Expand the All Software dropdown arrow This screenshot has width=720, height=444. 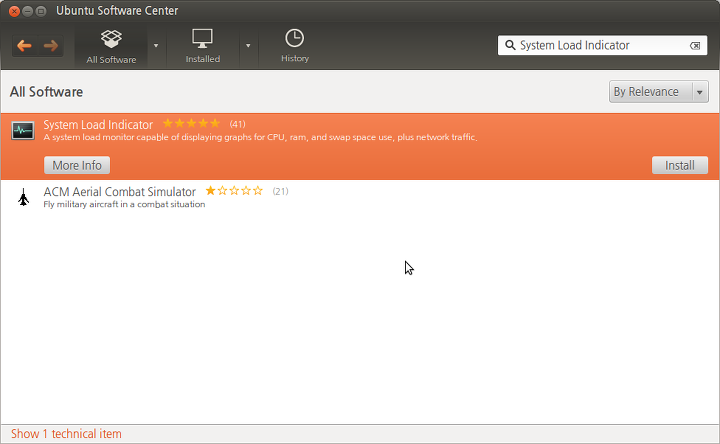click(156, 46)
